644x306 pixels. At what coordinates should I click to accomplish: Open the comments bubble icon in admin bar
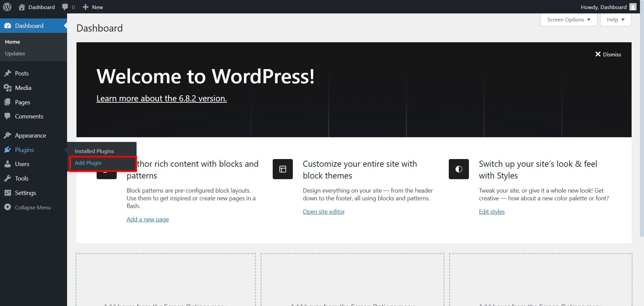(65, 7)
